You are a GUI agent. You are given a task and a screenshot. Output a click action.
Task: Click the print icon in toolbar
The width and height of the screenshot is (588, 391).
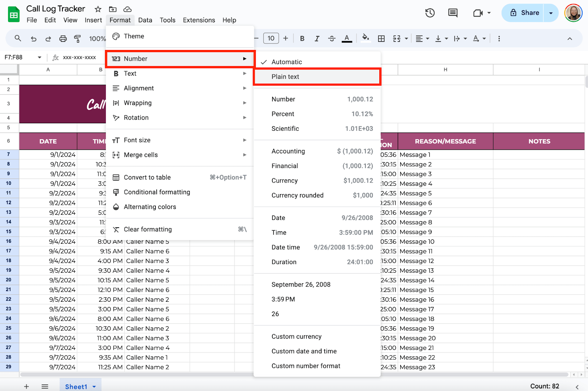[63, 39]
